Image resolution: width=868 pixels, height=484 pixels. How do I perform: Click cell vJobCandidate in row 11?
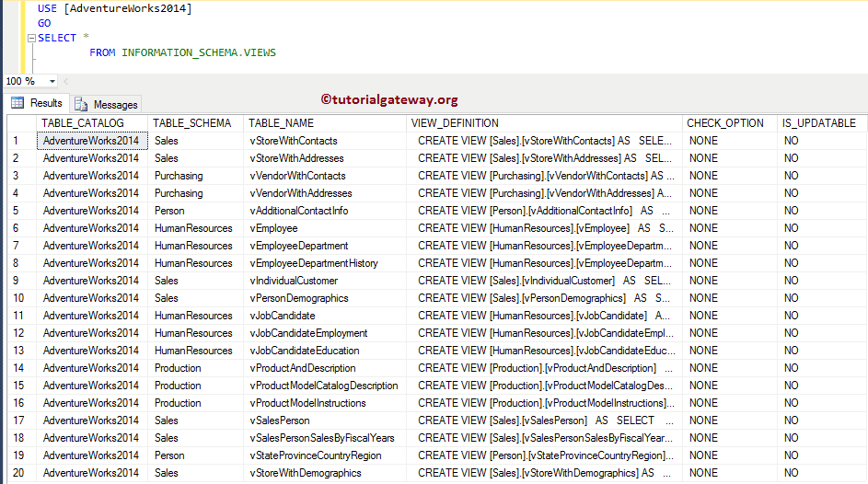coord(325,316)
